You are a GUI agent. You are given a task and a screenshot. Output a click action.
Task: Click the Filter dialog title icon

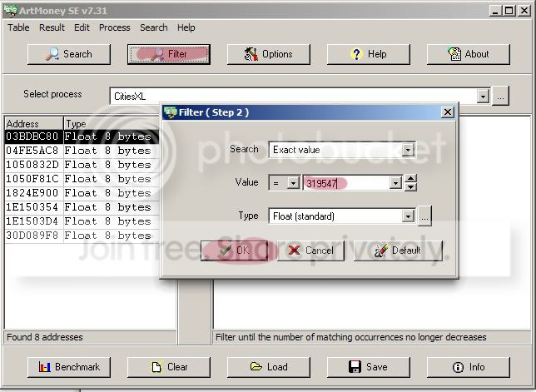(x=171, y=112)
